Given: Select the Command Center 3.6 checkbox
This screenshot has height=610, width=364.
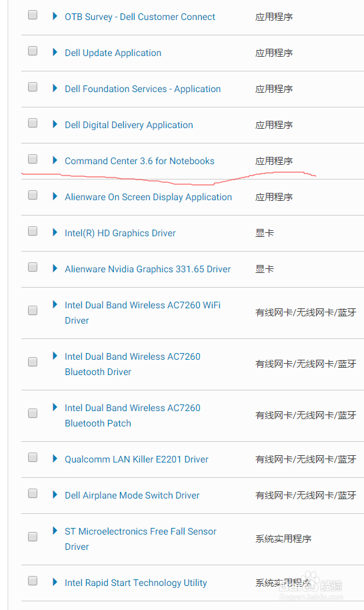Looking at the screenshot, I should pyautogui.click(x=33, y=159).
